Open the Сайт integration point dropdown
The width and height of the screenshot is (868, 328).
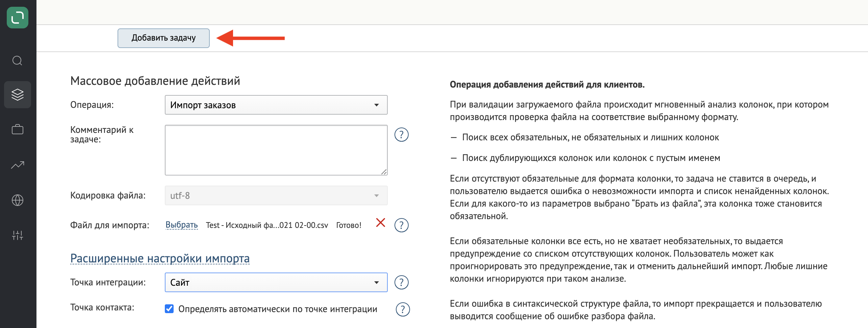tap(276, 282)
